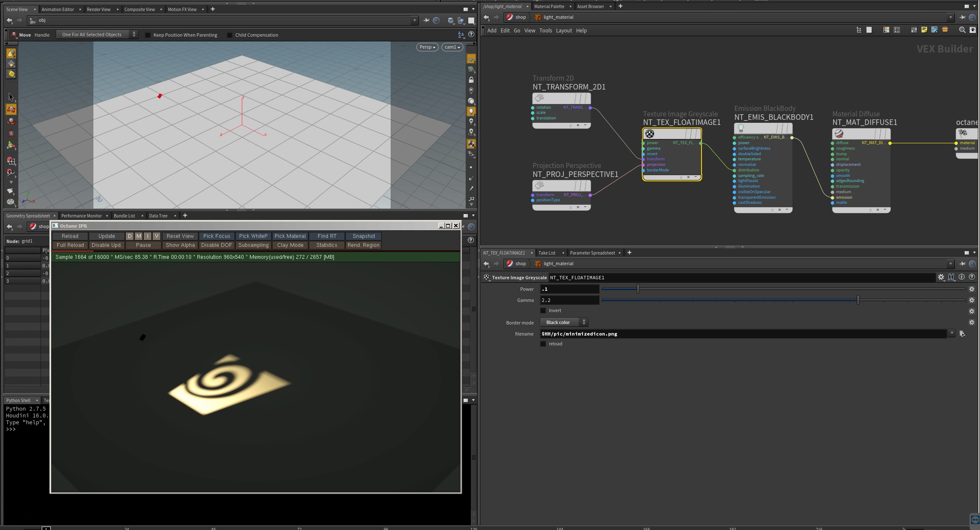Open scene view help question icon

click(471, 35)
